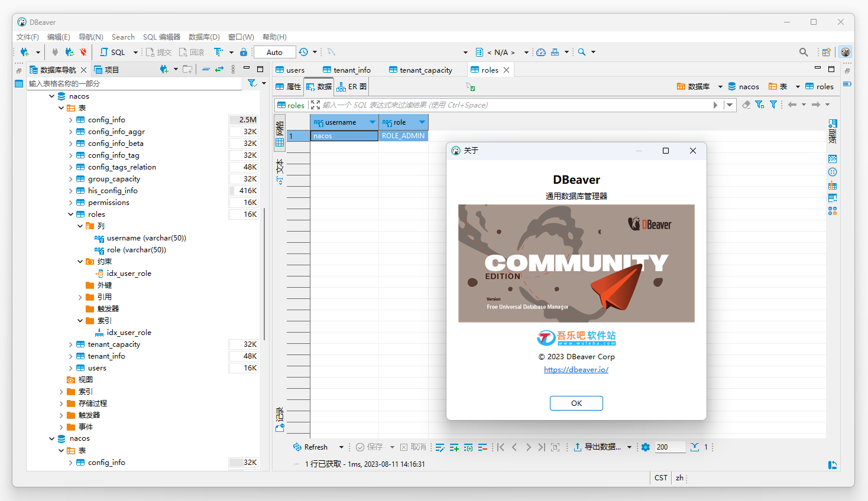Select idx_user_role under 索引
Viewport: 868px width, 501px height.
pos(123,333)
